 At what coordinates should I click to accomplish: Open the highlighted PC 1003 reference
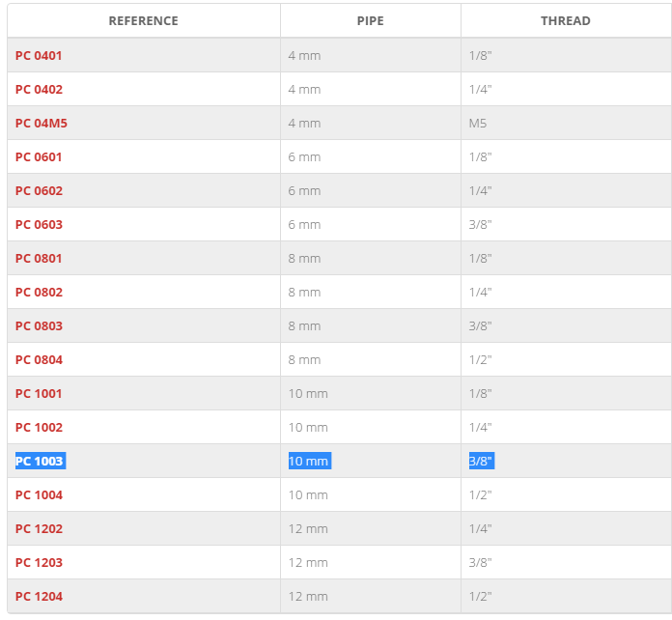[41, 462]
